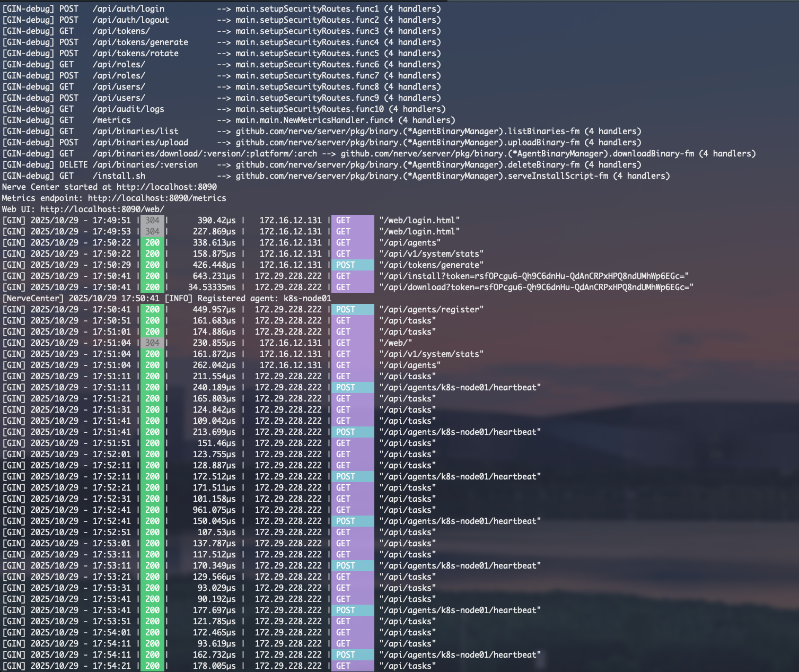Click the '/api/binaries/download/:version/:platform/:arch' path
The width and height of the screenshot is (799, 672).
point(205,153)
